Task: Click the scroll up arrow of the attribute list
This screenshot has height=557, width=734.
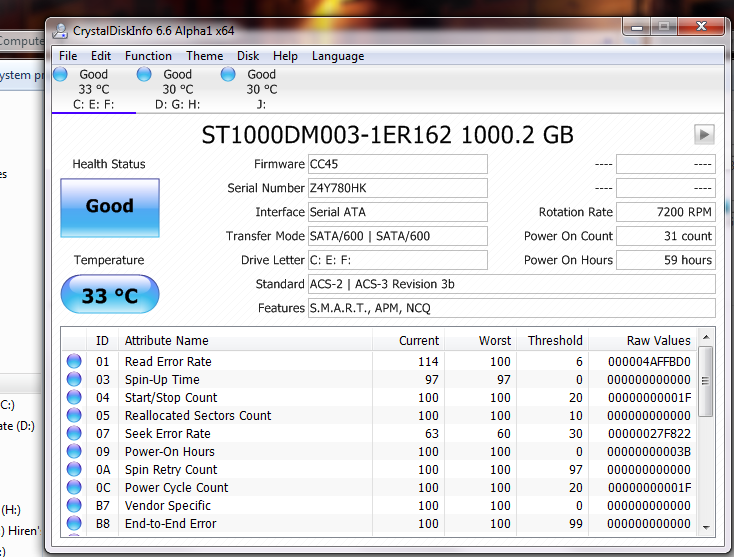Action: coord(706,337)
